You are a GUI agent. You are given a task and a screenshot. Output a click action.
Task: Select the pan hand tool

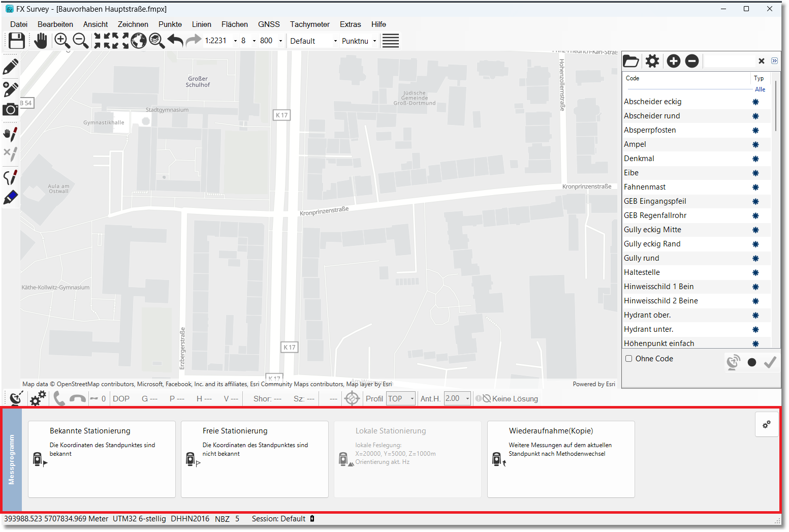point(41,41)
